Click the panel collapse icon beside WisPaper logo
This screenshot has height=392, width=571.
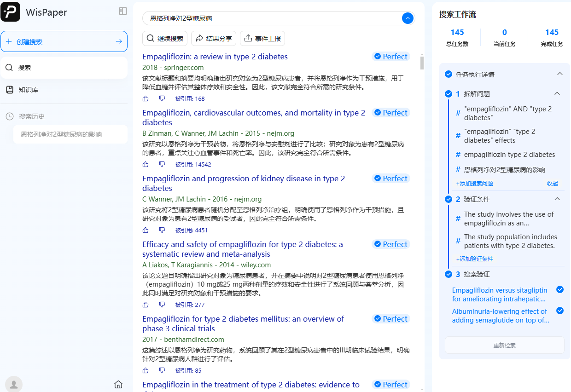click(x=123, y=11)
